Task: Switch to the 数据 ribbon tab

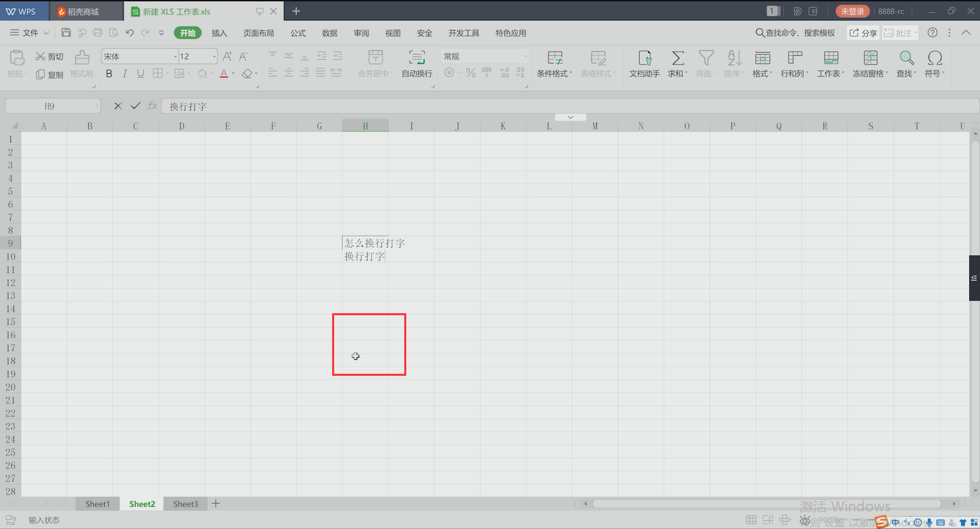Action: click(329, 33)
